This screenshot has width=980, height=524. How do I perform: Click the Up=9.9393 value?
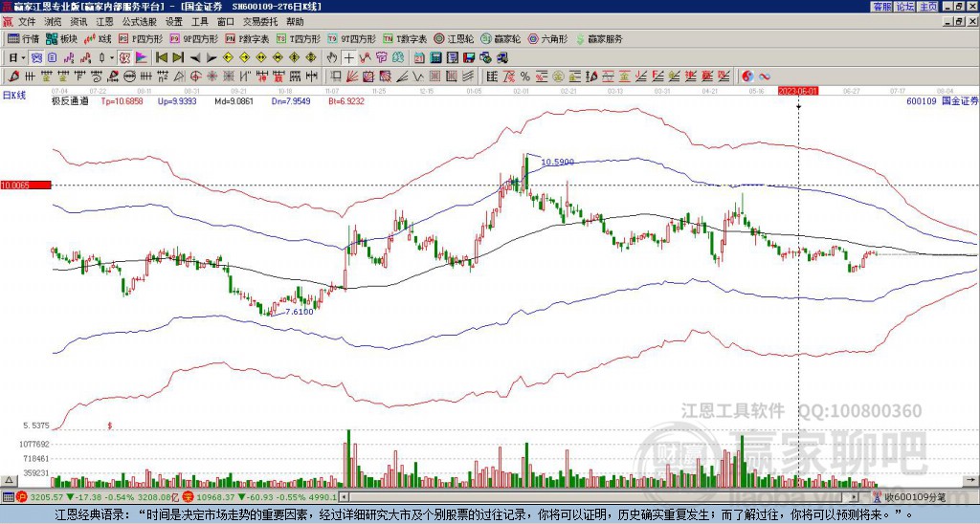click(177, 100)
